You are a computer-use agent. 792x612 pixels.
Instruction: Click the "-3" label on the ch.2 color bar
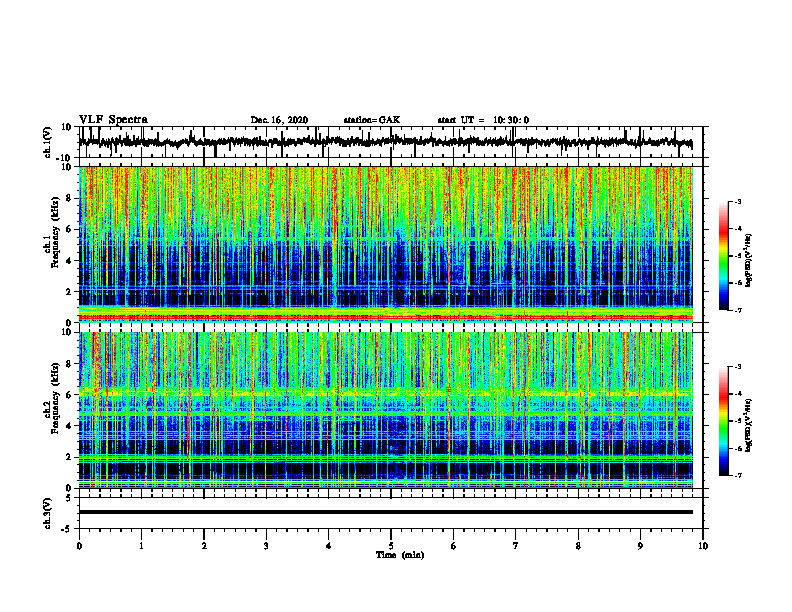738,367
